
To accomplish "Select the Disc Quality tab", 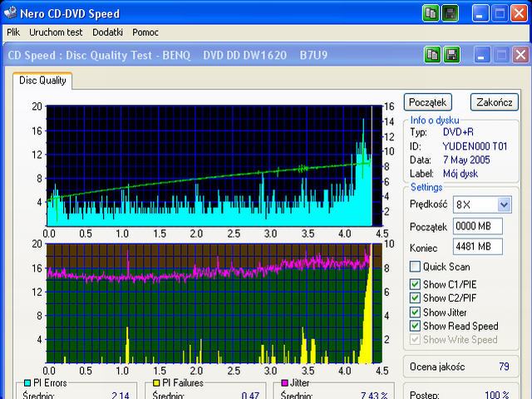I will click(x=42, y=81).
